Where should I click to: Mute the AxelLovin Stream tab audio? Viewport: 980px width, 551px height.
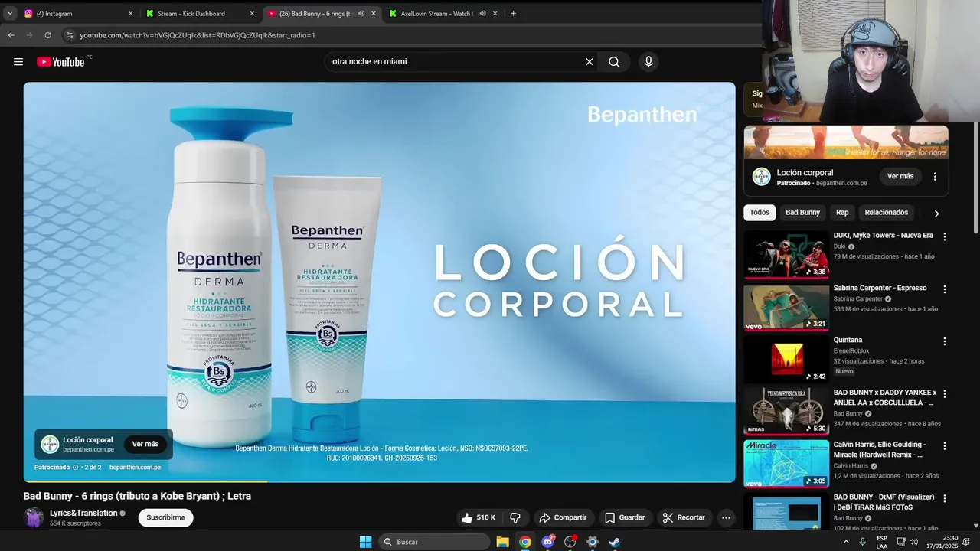482,13
